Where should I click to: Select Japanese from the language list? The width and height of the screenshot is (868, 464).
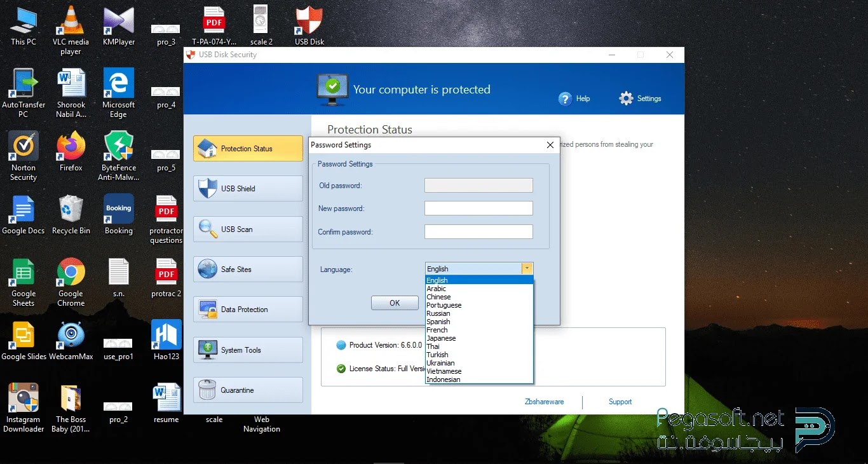479,338
